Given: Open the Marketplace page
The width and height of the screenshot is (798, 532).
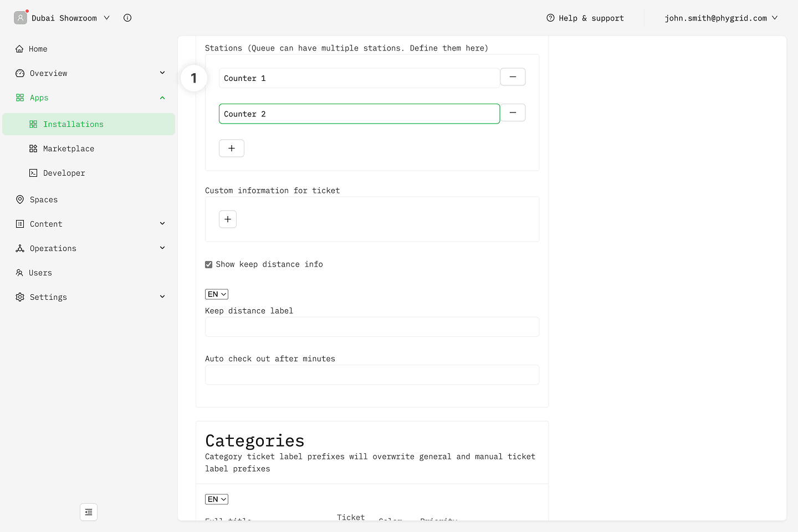Looking at the screenshot, I should point(69,149).
